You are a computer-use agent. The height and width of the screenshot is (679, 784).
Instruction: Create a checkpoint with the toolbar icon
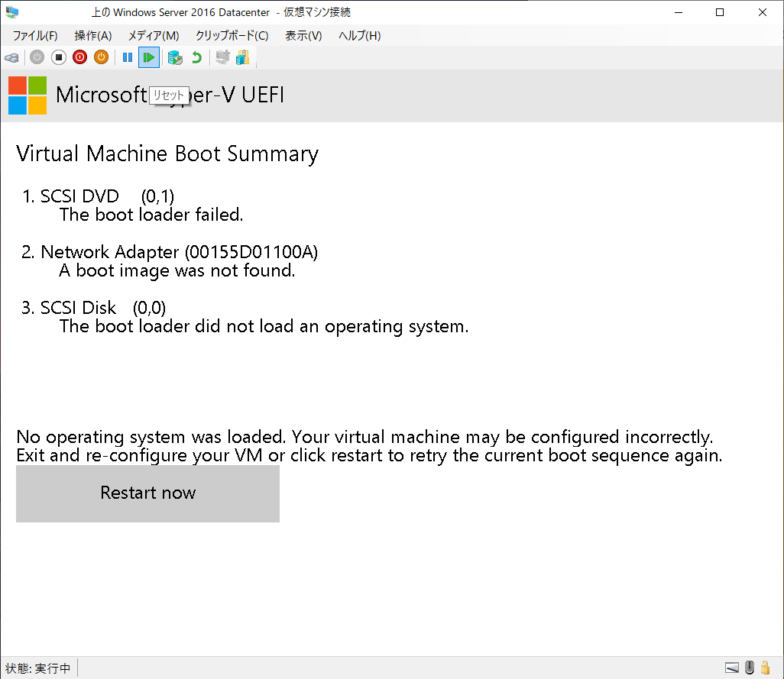175,57
